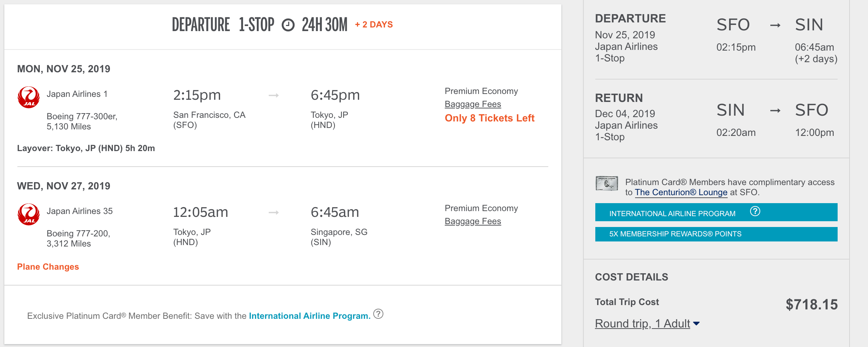Click arrow between SFO and SIN in departure summary

tap(775, 25)
